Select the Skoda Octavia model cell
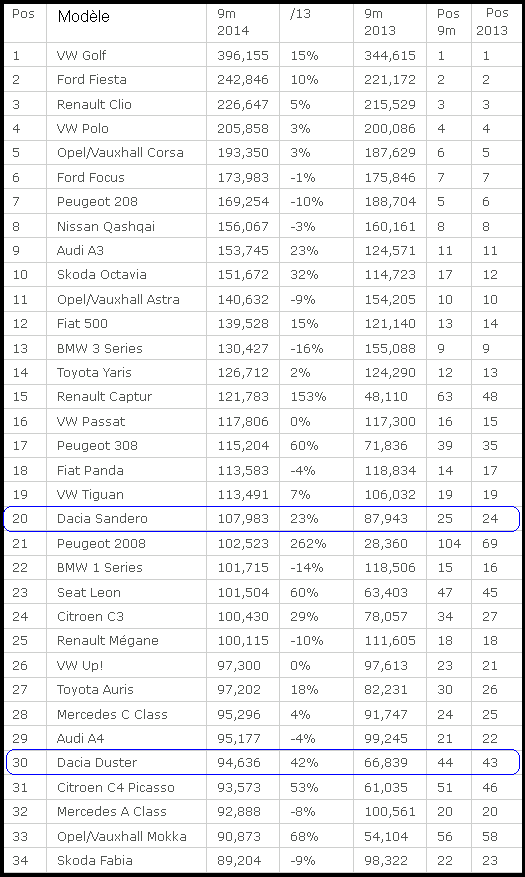The image size is (525, 877). 126,275
